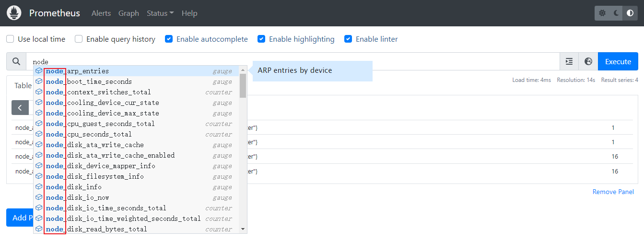The height and width of the screenshot is (241, 644).
Task: Open the Graph page
Action: pyautogui.click(x=129, y=13)
